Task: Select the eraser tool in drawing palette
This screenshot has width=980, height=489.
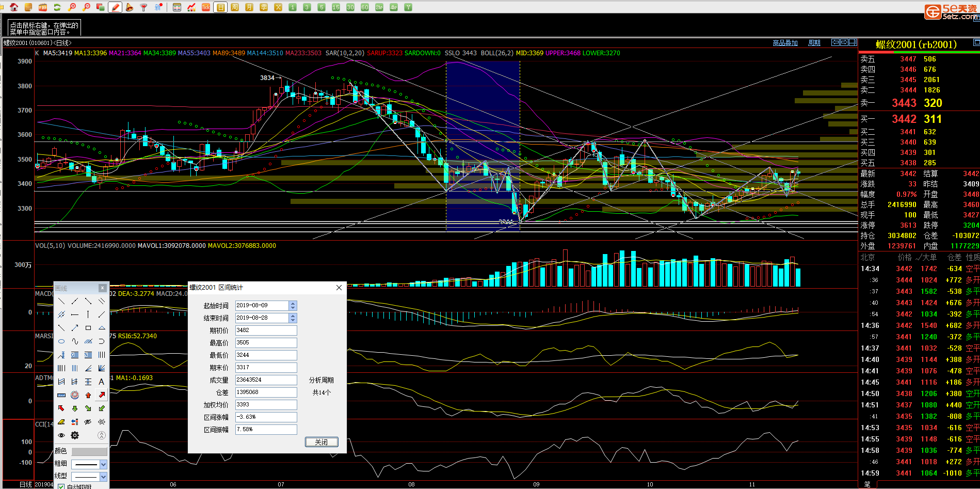Action: click(x=61, y=422)
